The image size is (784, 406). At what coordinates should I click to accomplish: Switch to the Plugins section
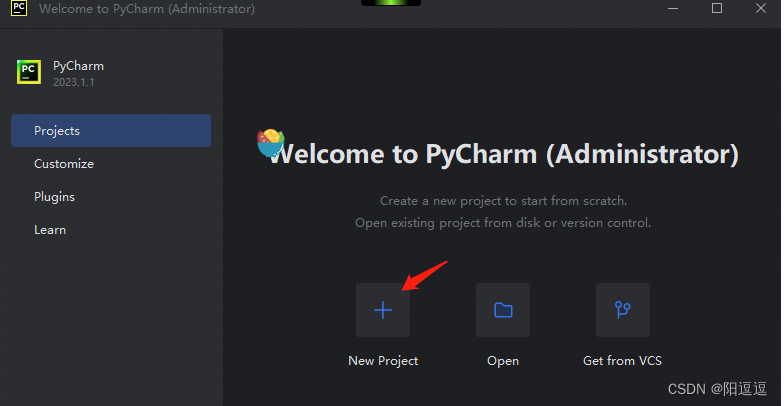pyautogui.click(x=54, y=196)
